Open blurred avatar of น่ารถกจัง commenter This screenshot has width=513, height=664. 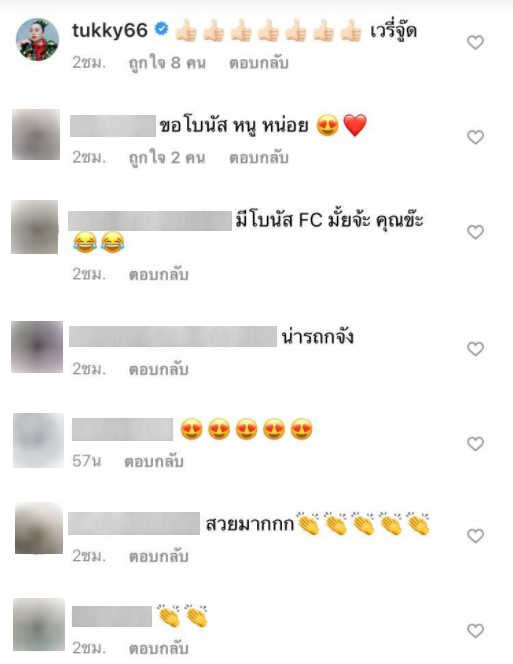37,347
